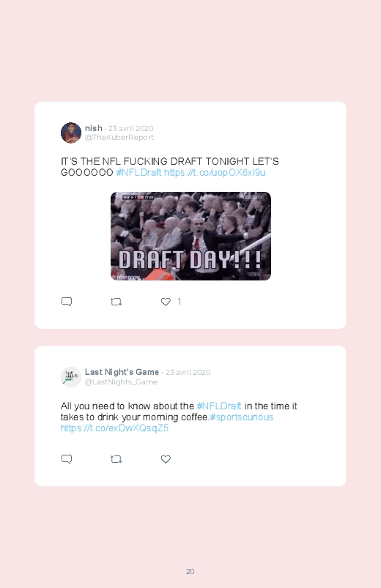381x588 pixels.
Task: Click the Last Night's Game display name
Action: [x=122, y=372]
